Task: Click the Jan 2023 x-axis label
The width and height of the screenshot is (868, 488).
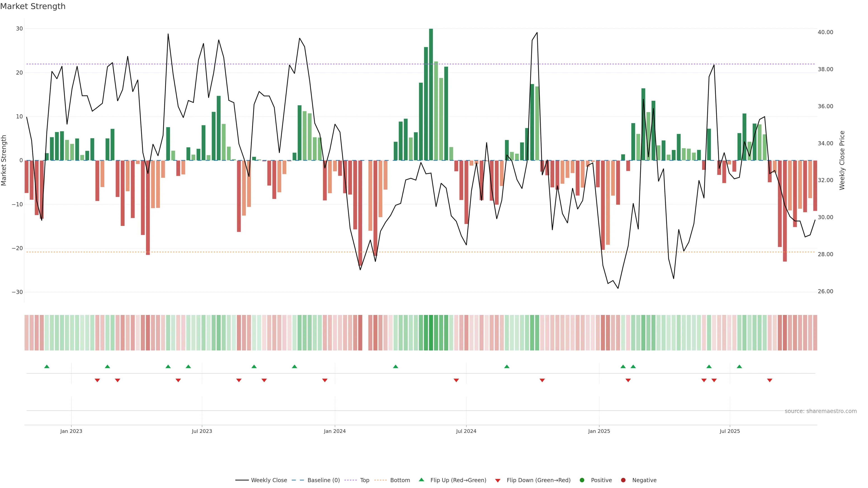Action: [71, 431]
